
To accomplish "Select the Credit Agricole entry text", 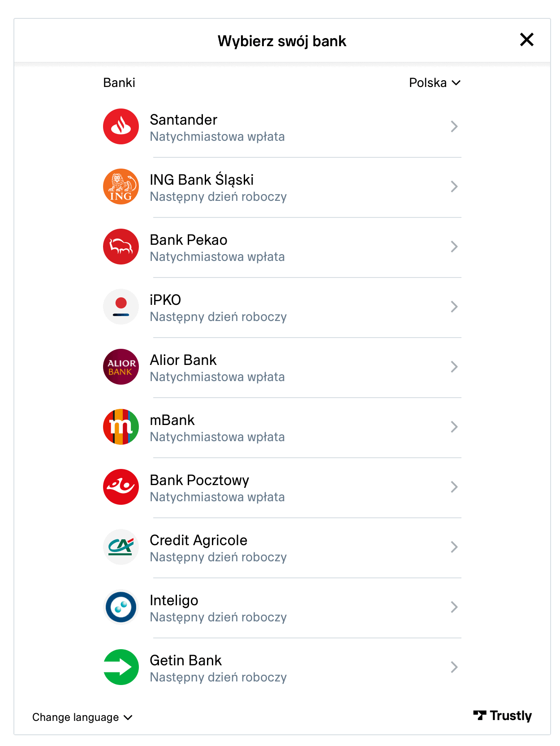I will click(x=218, y=548).
